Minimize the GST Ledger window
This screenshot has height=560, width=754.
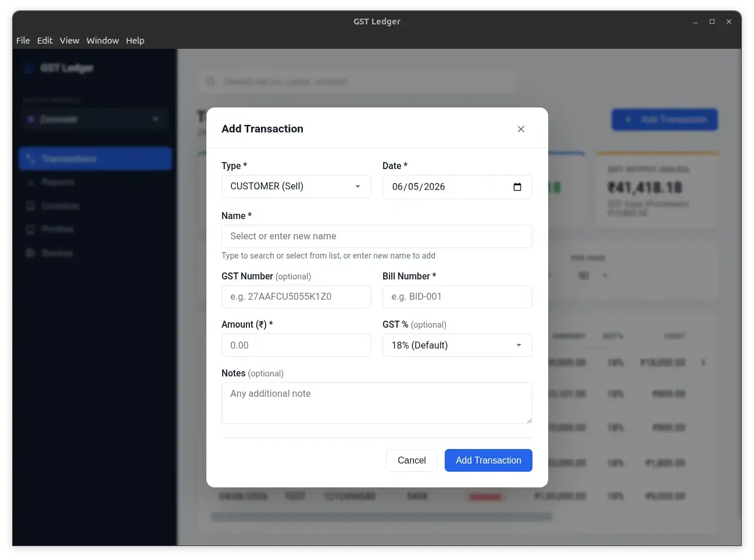point(695,21)
